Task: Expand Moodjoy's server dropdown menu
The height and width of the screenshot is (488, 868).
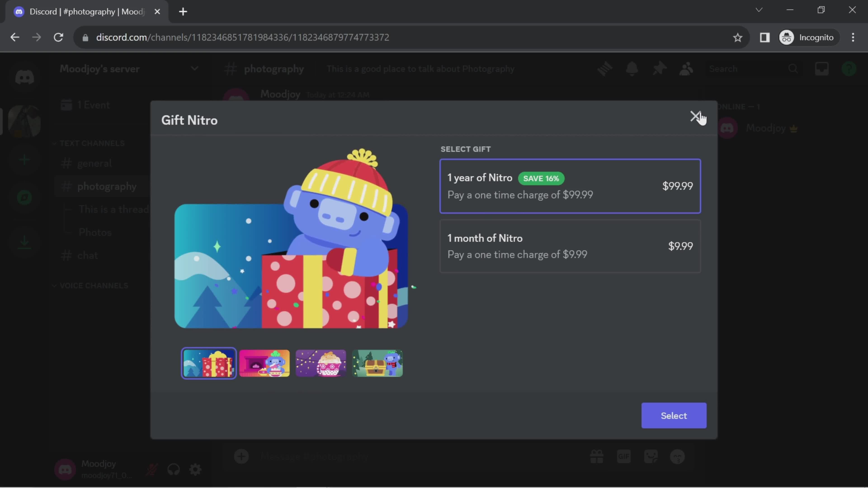Action: [x=194, y=69]
